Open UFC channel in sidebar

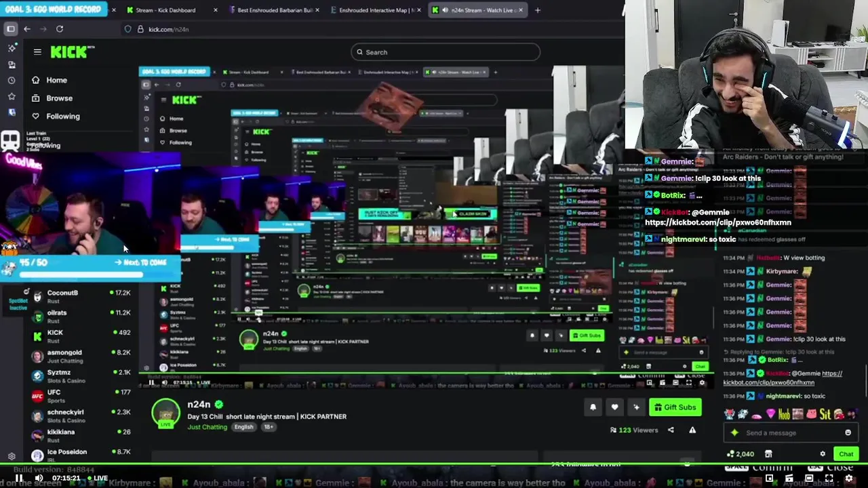click(80, 395)
